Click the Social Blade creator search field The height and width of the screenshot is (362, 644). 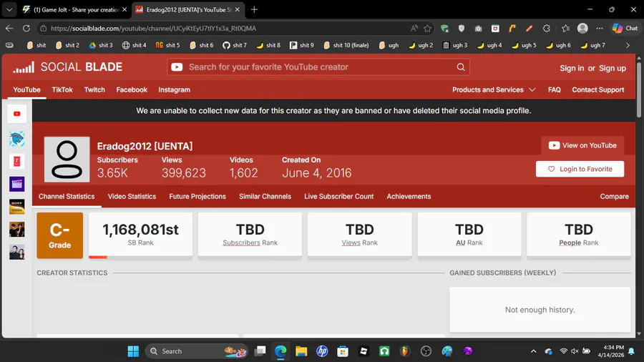pyautogui.click(x=318, y=67)
